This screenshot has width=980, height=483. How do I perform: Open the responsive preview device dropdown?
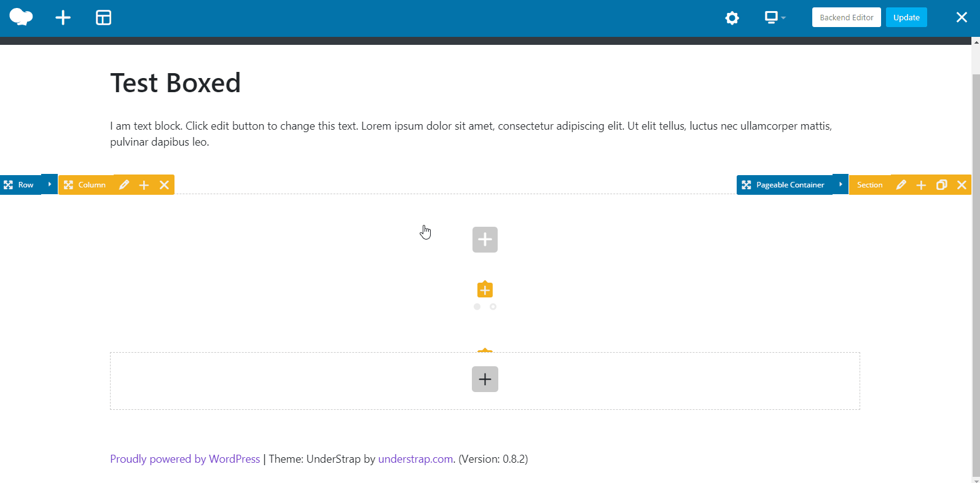point(774,18)
